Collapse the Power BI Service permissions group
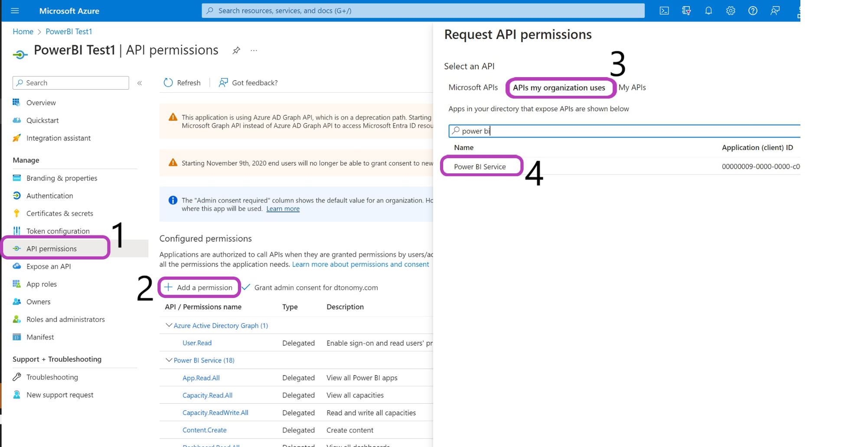This screenshot has width=868, height=447. (169, 360)
